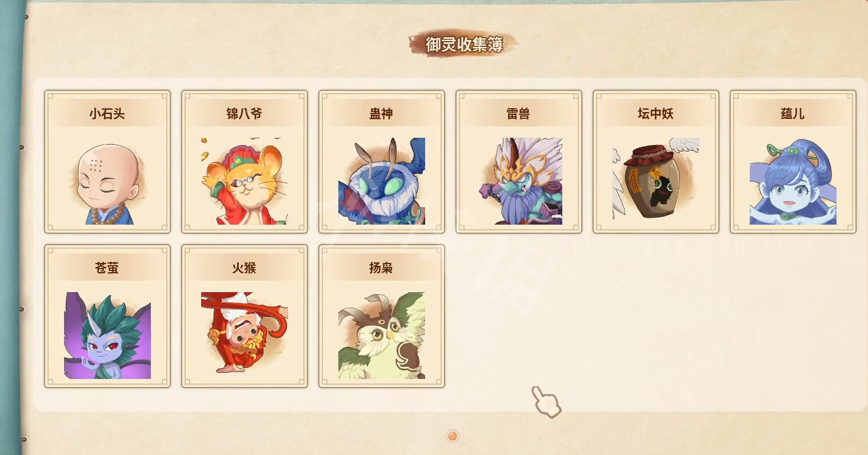Select the 小石头 monk portrait
The width and height of the screenshot is (868, 455).
[x=107, y=182]
